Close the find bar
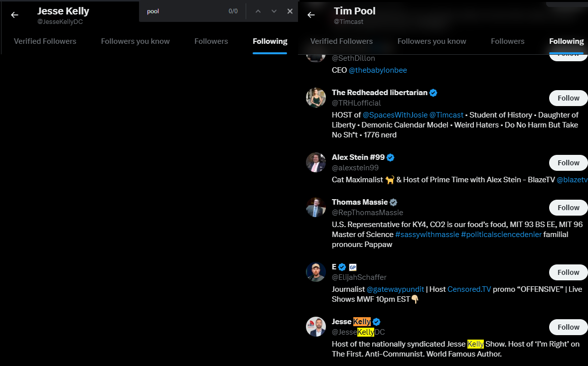588x366 pixels. tap(290, 11)
